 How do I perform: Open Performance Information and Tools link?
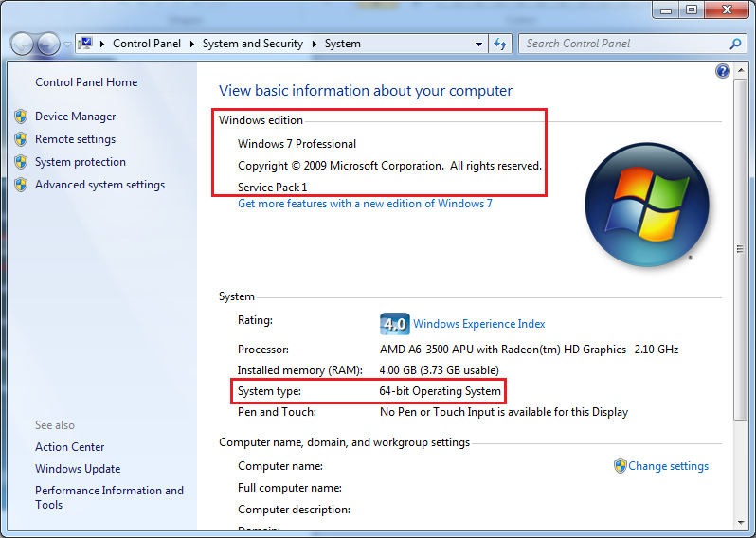tap(109, 497)
